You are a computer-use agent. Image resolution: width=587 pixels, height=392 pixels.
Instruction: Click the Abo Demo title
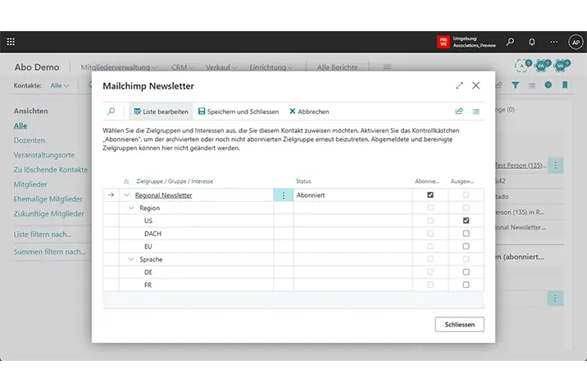point(37,67)
